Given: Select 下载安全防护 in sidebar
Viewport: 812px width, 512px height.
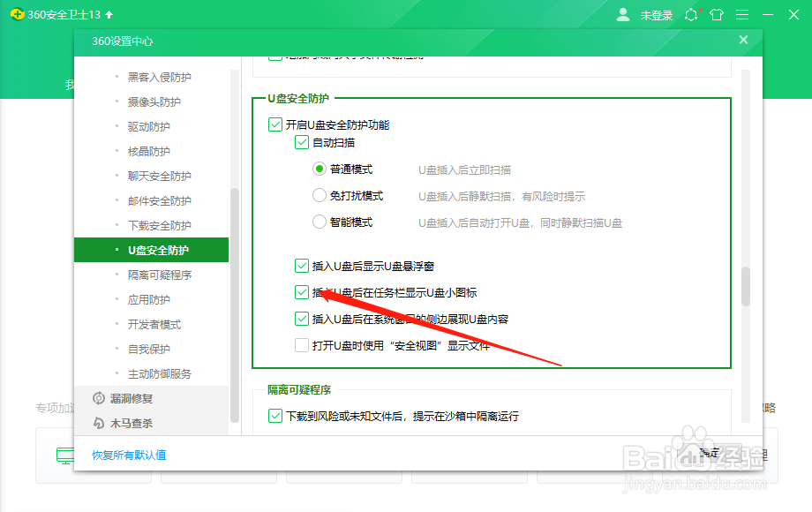Looking at the screenshot, I should 160,226.
